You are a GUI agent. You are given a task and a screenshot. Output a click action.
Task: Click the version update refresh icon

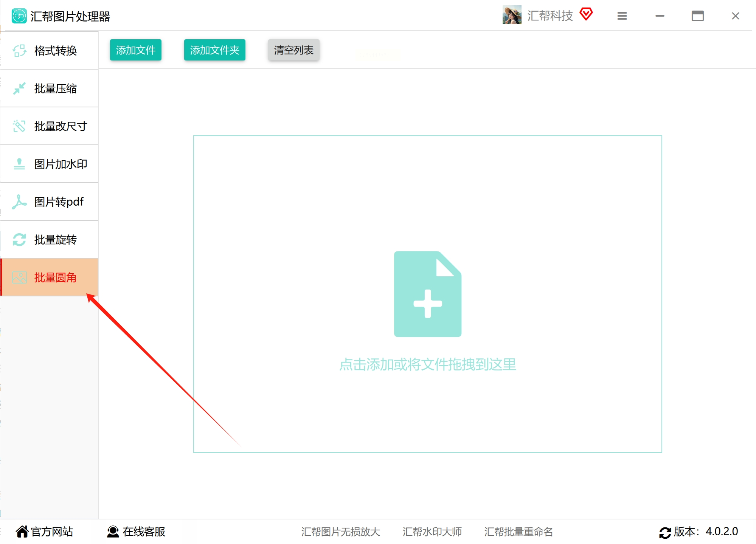[x=665, y=532]
